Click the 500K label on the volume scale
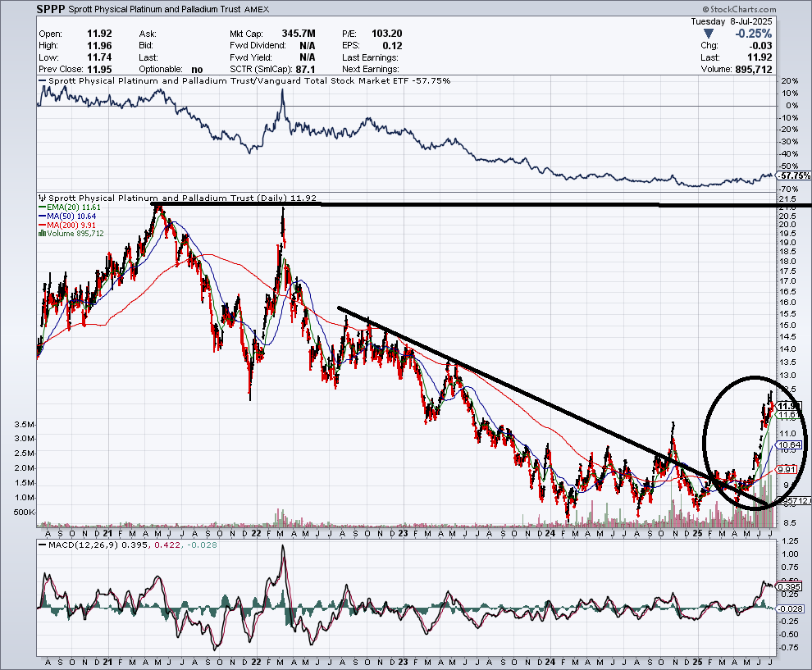 [24, 512]
